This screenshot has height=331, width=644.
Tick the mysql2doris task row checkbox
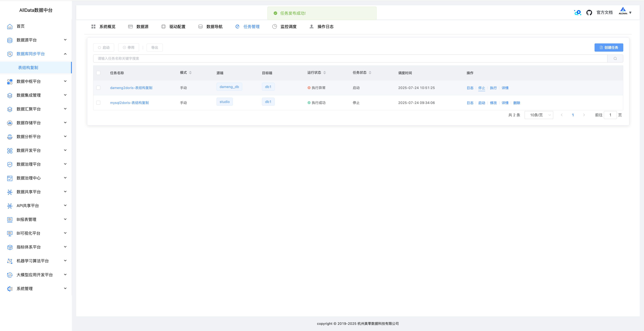coord(98,103)
